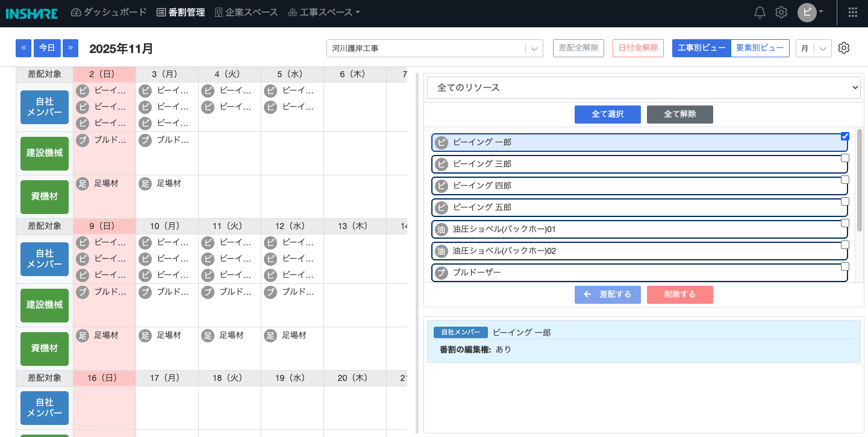Click 足場材 icon on 3（月）
Viewport: 868px width, 437px height.
[x=145, y=184]
